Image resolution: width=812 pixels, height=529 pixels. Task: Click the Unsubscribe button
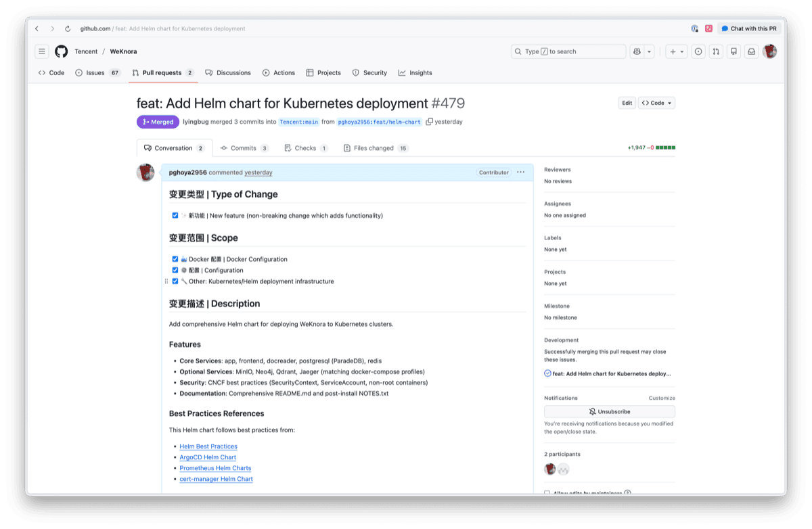click(x=608, y=411)
